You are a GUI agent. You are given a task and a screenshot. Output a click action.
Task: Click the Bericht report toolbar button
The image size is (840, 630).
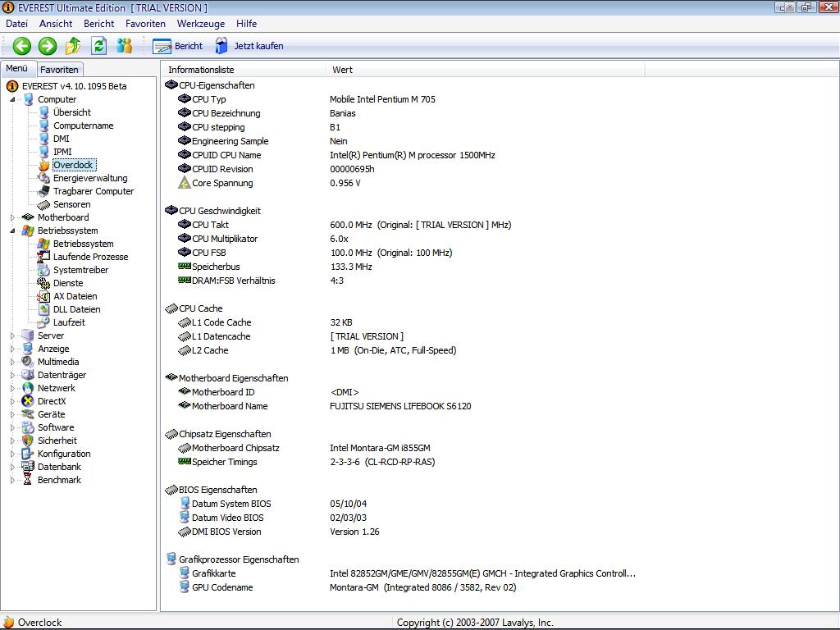pyautogui.click(x=177, y=46)
